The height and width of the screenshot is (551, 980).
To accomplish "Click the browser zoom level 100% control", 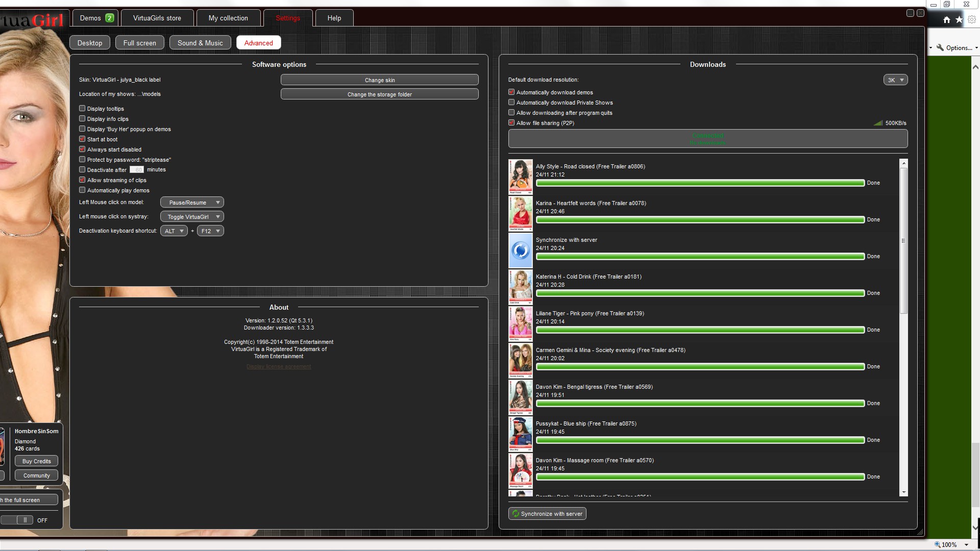I will 951,544.
